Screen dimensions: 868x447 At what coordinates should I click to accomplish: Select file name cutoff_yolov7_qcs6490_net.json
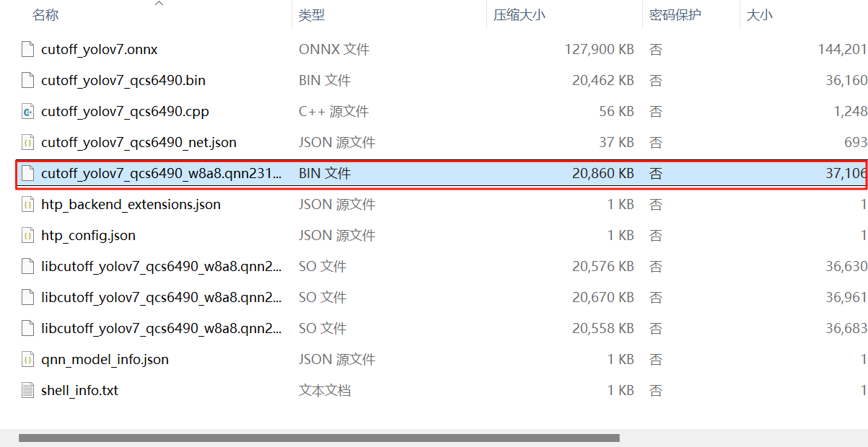pyautogui.click(x=139, y=143)
